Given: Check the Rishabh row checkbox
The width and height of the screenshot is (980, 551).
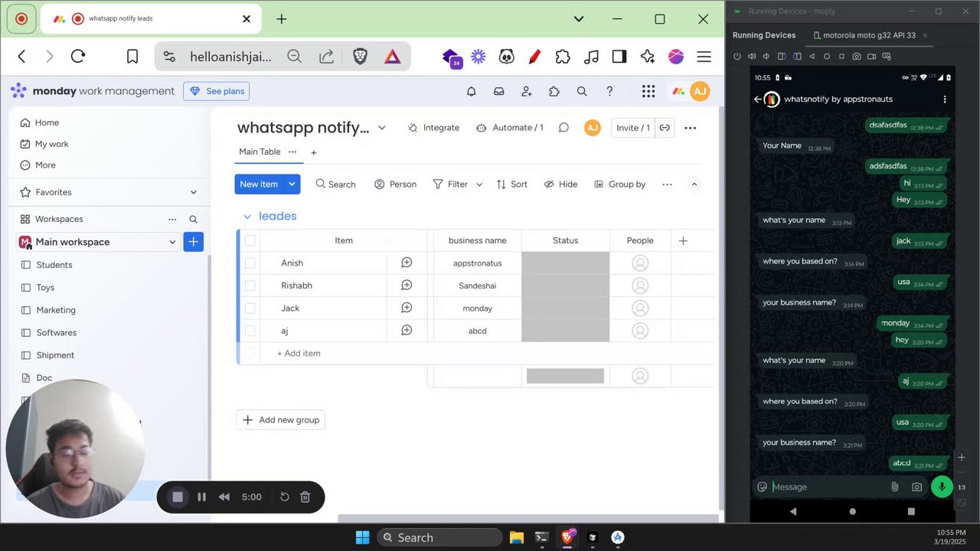Looking at the screenshot, I should pos(250,285).
